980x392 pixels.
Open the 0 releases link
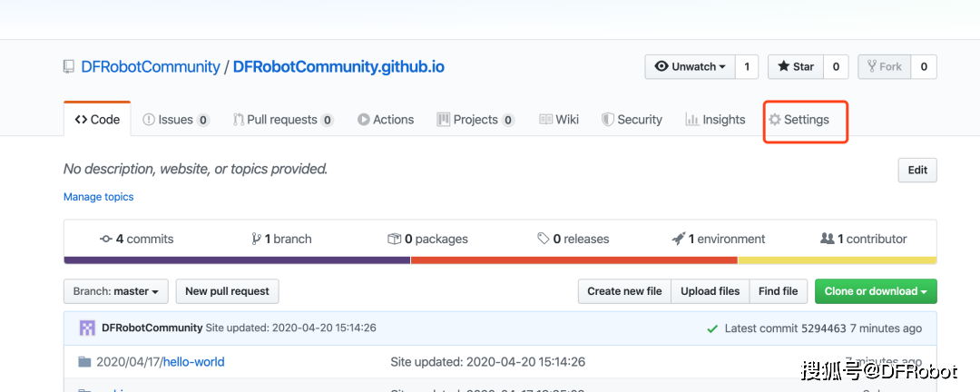click(573, 239)
